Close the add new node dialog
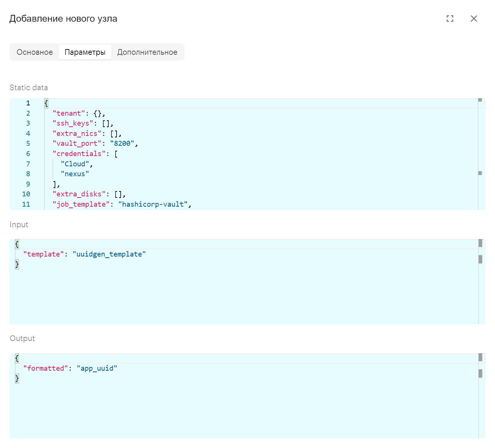The image size is (495, 448). (474, 19)
